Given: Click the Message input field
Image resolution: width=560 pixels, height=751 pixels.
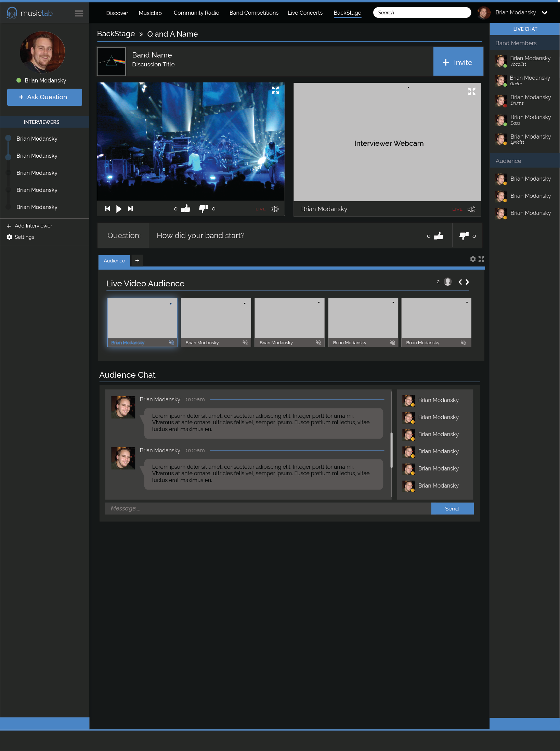Looking at the screenshot, I should coord(268,508).
